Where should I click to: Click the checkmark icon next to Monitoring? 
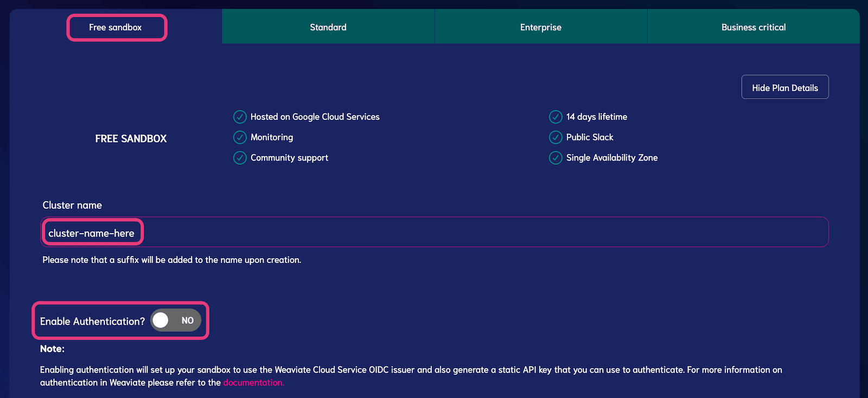[x=240, y=137]
